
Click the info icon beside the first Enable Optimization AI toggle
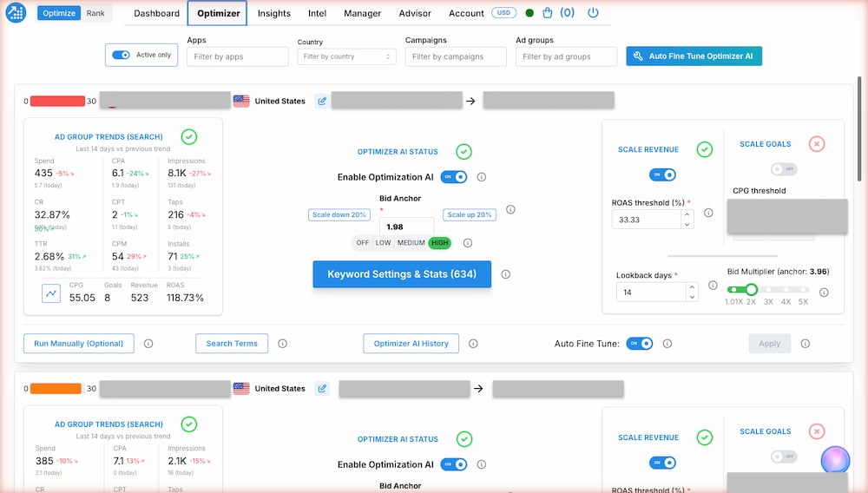[x=482, y=177]
